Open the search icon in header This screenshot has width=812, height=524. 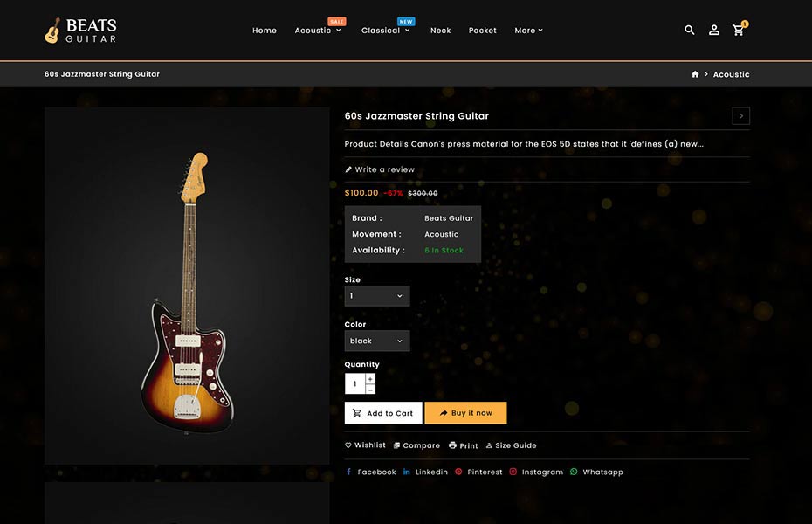pos(690,30)
